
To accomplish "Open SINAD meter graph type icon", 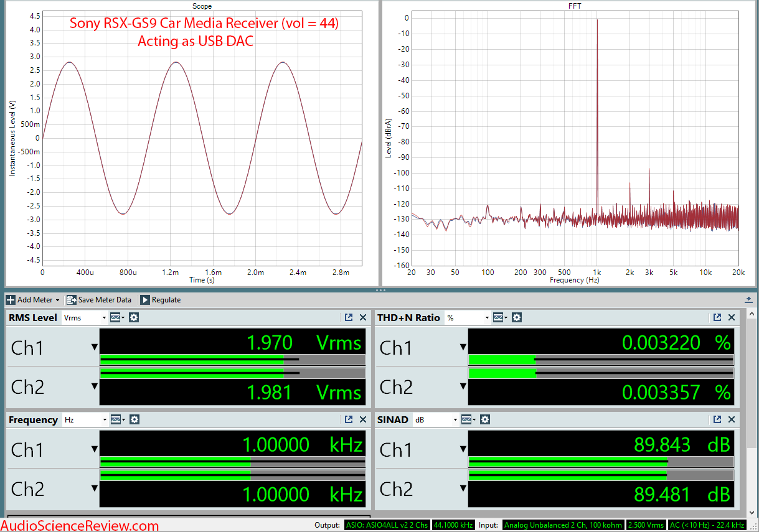I will click(468, 420).
